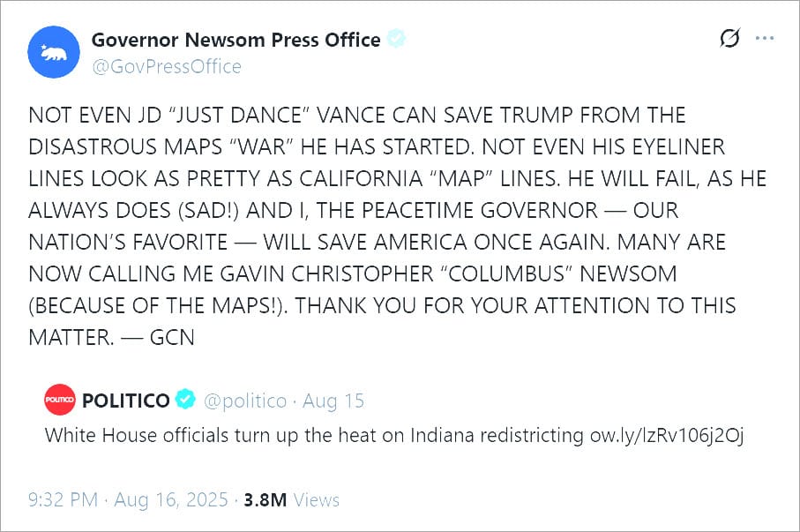
Task: Click the POLITICO verified checkmark badge
Action: tap(185, 401)
